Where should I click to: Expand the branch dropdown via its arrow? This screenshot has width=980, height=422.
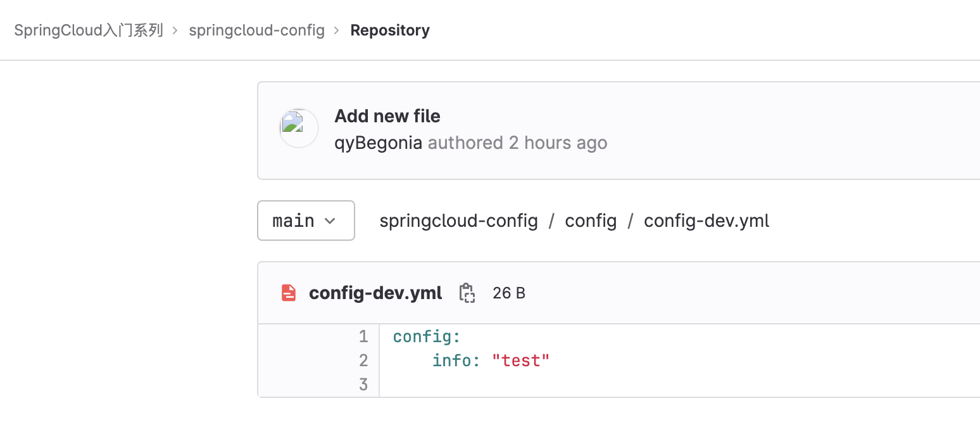pyautogui.click(x=330, y=221)
